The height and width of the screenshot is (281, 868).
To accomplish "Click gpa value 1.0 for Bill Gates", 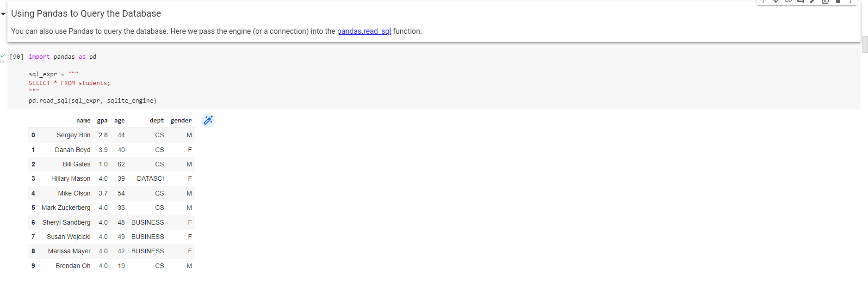I will tap(103, 164).
